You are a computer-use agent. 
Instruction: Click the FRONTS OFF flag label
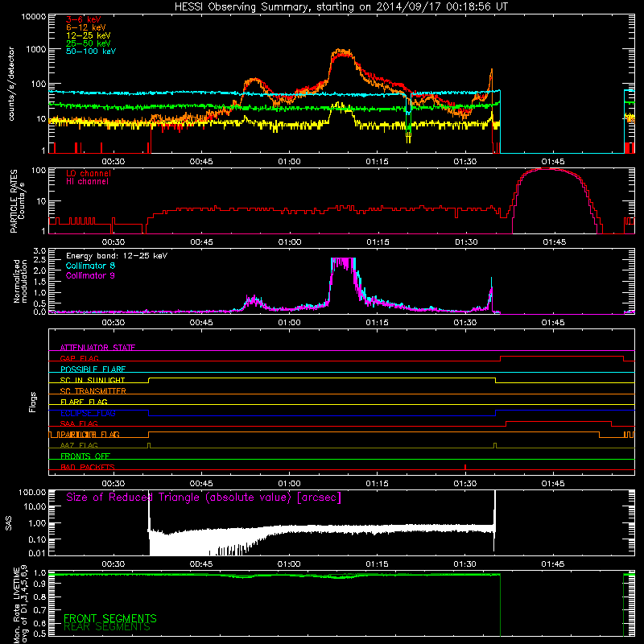(x=85, y=456)
